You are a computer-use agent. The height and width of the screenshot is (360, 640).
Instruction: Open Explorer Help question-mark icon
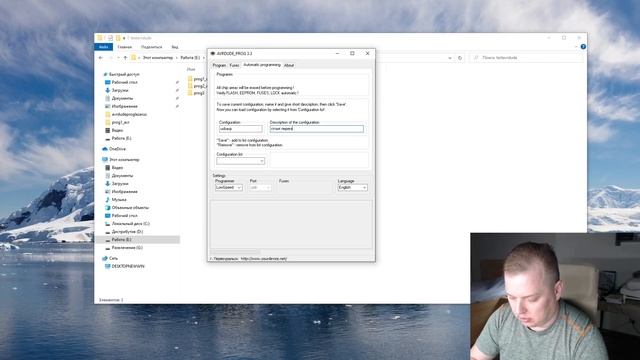click(583, 47)
